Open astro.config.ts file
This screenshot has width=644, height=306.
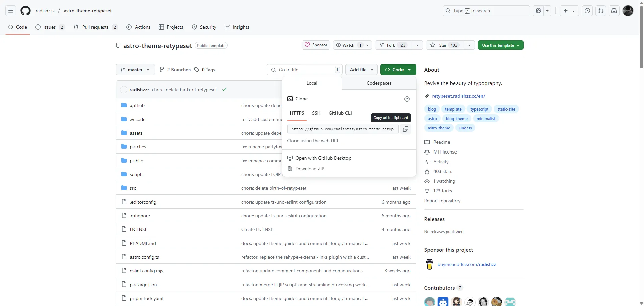(145, 257)
